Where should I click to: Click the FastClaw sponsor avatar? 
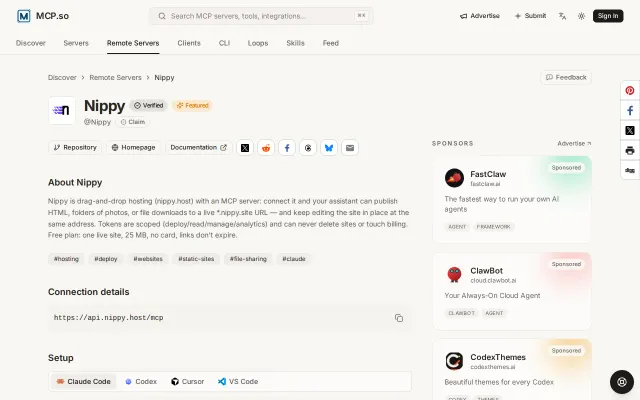coord(454,178)
